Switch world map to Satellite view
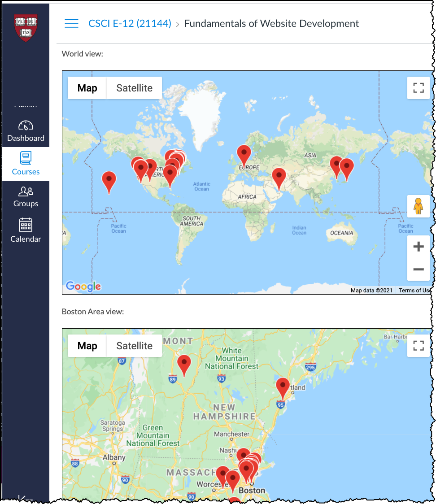Image resolution: width=436 pixels, height=504 pixels. pos(134,88)
